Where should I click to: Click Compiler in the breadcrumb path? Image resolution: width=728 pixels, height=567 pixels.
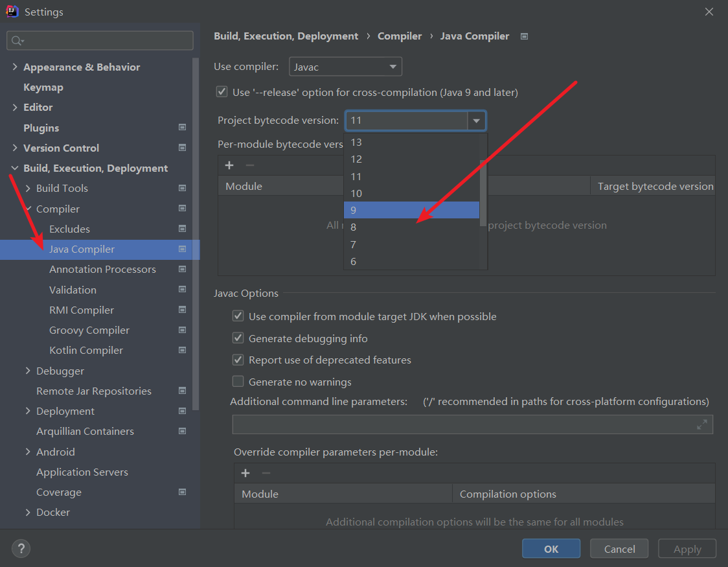tap(399, 36)
